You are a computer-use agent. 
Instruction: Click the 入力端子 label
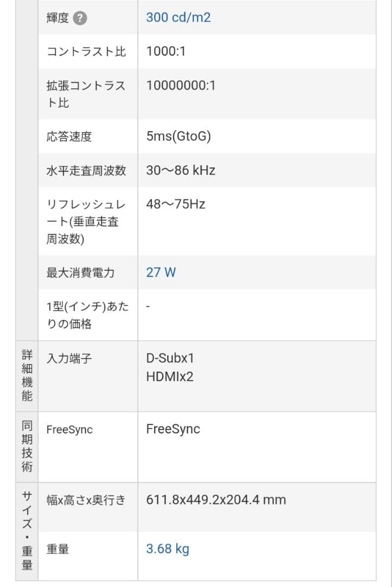coord(69,359)
